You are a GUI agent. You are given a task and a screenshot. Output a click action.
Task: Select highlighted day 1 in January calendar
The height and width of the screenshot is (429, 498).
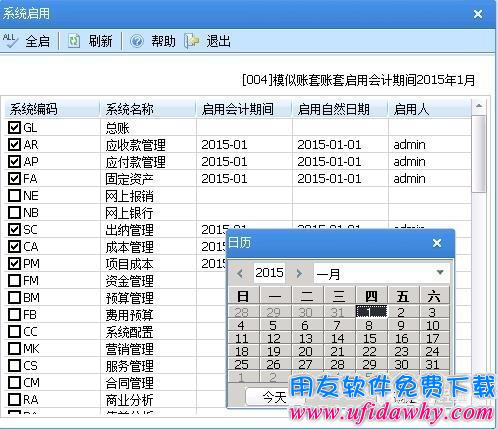click(x=371, y=311)
